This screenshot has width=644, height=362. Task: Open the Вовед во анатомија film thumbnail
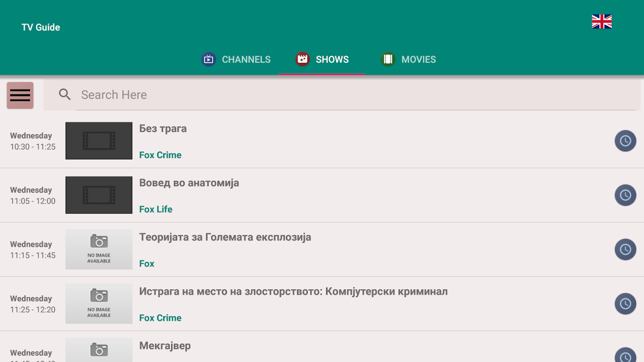pos(99,195)
